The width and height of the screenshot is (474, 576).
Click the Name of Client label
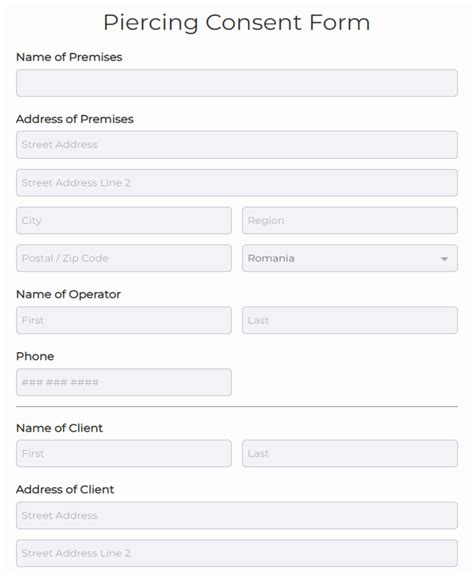click(60, 428)
